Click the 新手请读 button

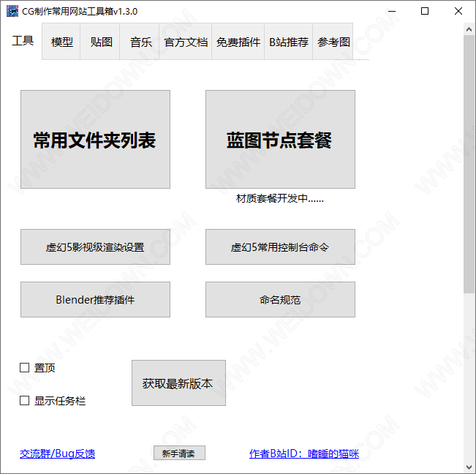pos(179,454)
